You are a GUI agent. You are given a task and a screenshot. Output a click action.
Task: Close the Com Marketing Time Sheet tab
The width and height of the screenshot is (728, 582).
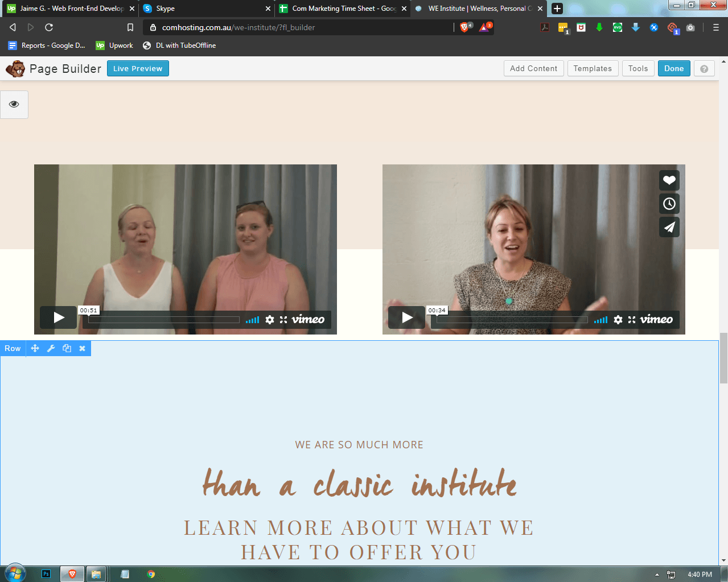pos(404,9)
